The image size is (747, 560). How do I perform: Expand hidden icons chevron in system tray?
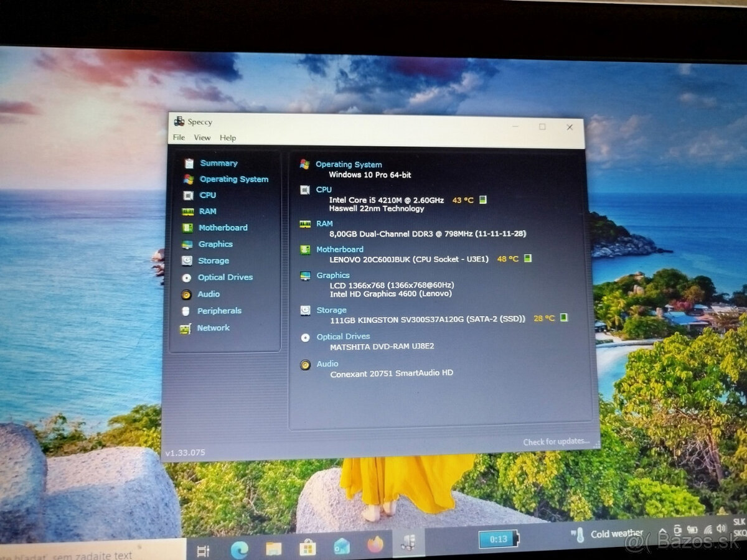(x=662, y=531)
